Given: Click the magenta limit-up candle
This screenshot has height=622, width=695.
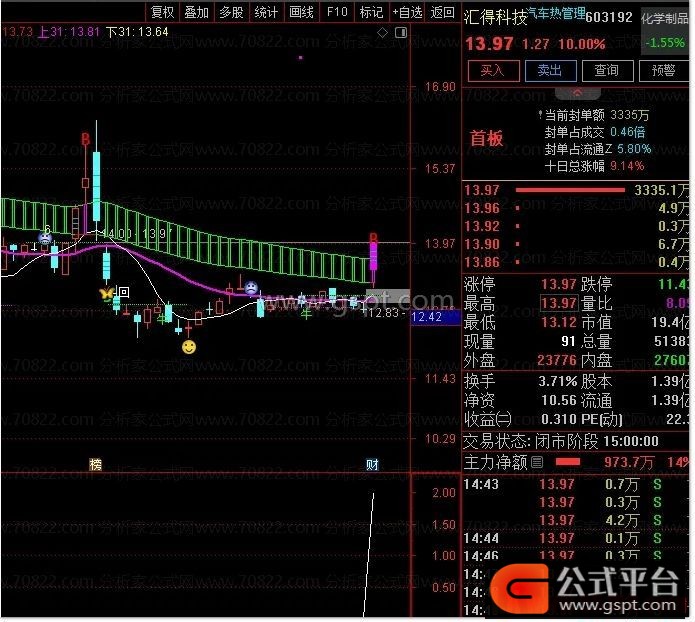Looking at the screenshot, I should pyautogui.click(x=374, y=256).
